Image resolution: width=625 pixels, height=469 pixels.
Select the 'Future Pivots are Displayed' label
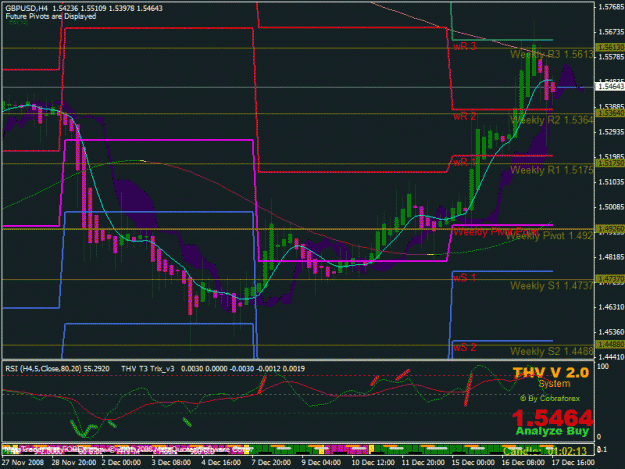click(51, 16)
